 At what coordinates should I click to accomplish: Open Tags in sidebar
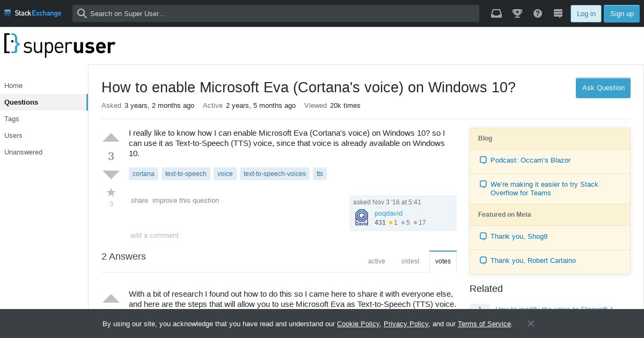point(44,119)
